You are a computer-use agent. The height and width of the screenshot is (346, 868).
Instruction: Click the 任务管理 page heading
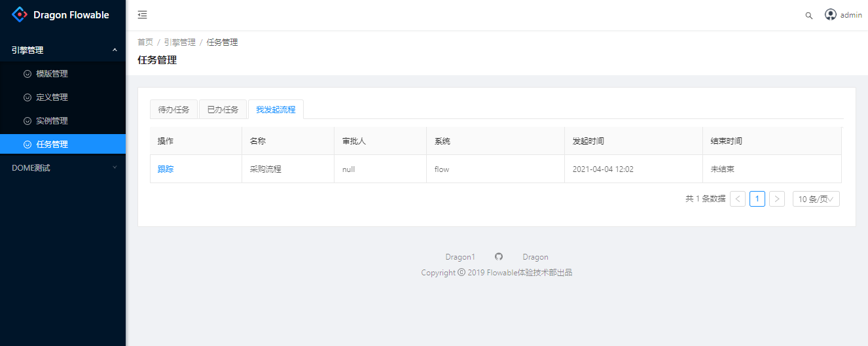coord(157,60)
